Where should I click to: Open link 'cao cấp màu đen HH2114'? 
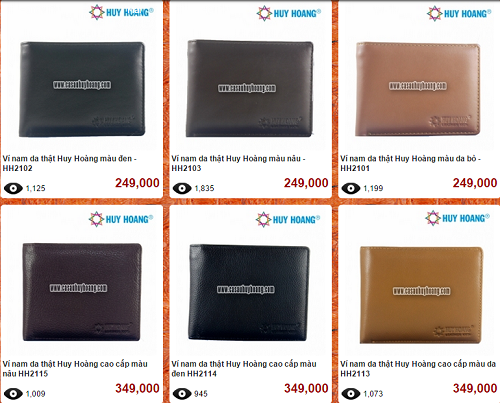coord(244,369)
